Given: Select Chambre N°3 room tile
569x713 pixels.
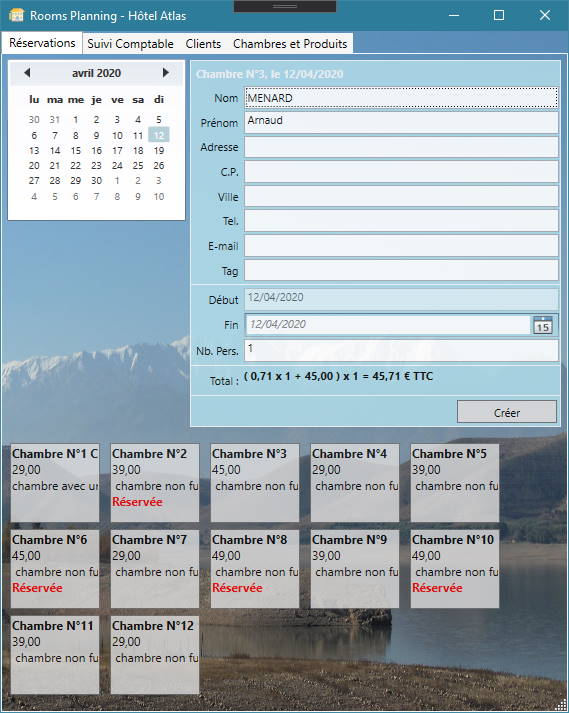Looking at the screenshot, I should pos(255,482).
